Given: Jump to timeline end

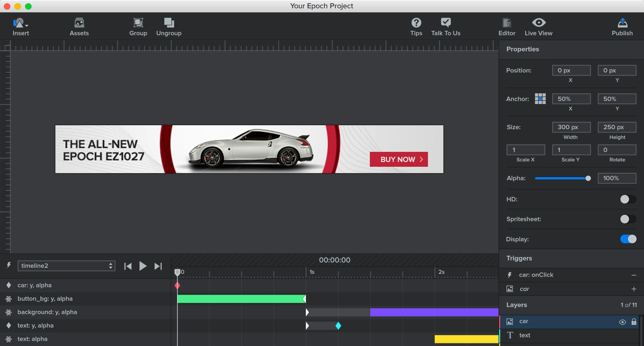Looking at the screenshot, I should [158, 266].
